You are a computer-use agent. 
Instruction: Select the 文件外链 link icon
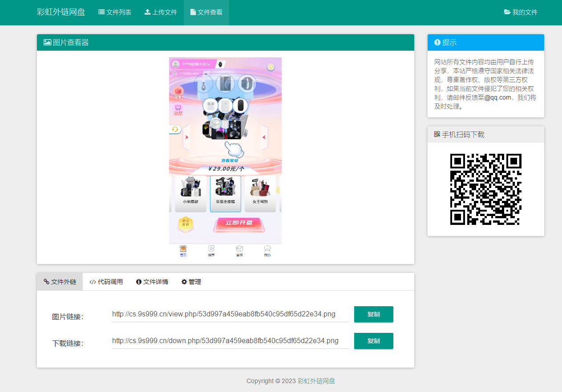[x=45, y=281]
